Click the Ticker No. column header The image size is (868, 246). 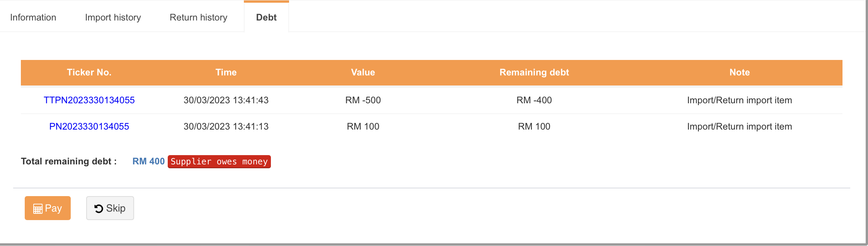pyautogui.click(x=89, y=72)
